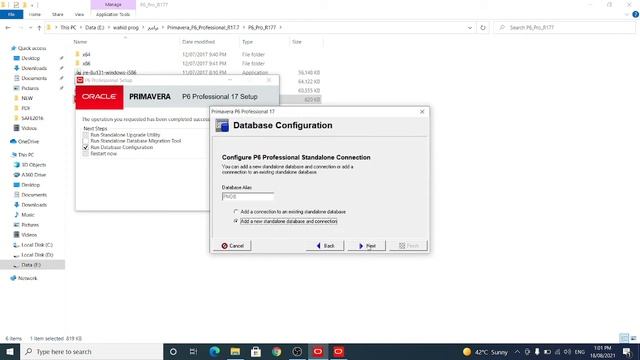
Task: Open Network in navigation pane
Action: (x=27, y=278)
